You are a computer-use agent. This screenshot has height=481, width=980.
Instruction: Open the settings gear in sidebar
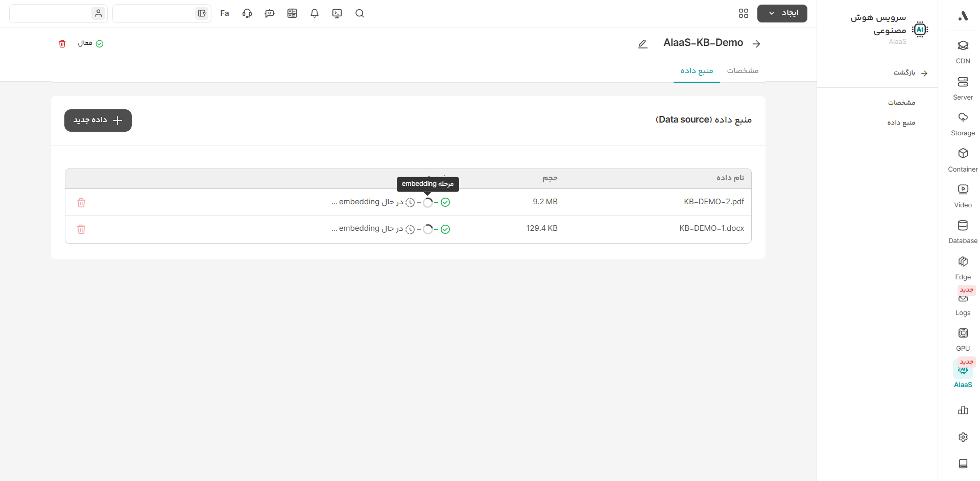pyautogui.click(x=963, y=437)
